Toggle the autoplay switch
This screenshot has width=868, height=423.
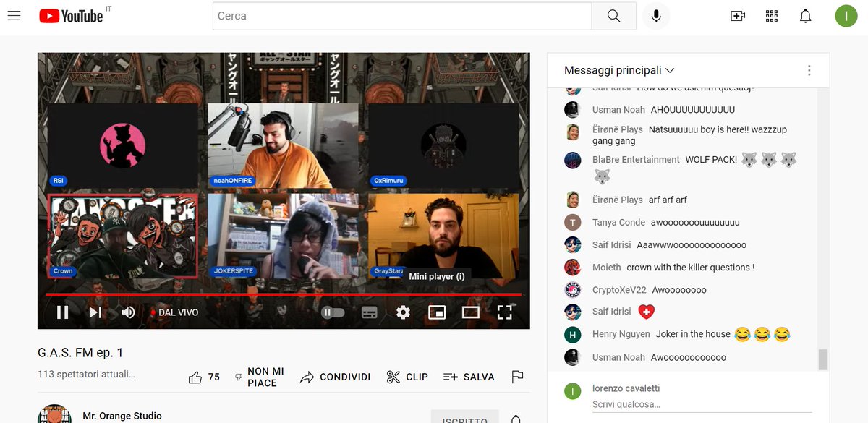coord(333,312)
